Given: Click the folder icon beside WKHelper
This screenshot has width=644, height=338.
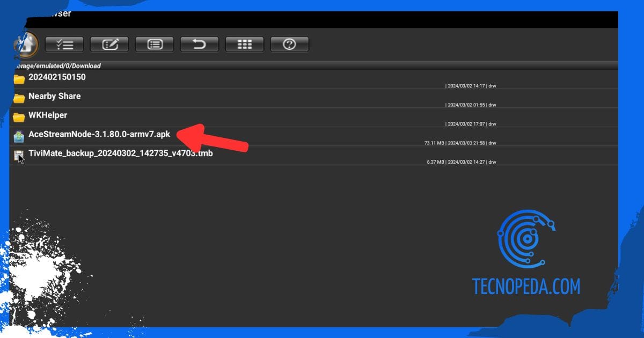Looking at the screenshot, I should click(x=19, y=117).
